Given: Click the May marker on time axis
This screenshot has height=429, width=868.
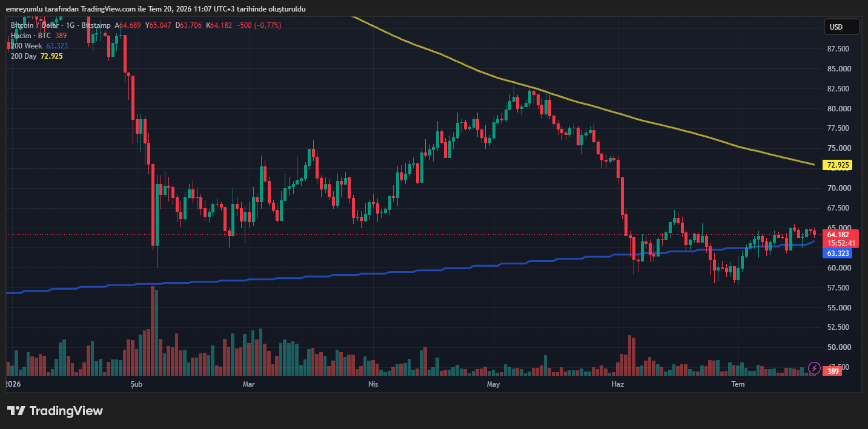Looking at the screenshot, I should 494,384.
